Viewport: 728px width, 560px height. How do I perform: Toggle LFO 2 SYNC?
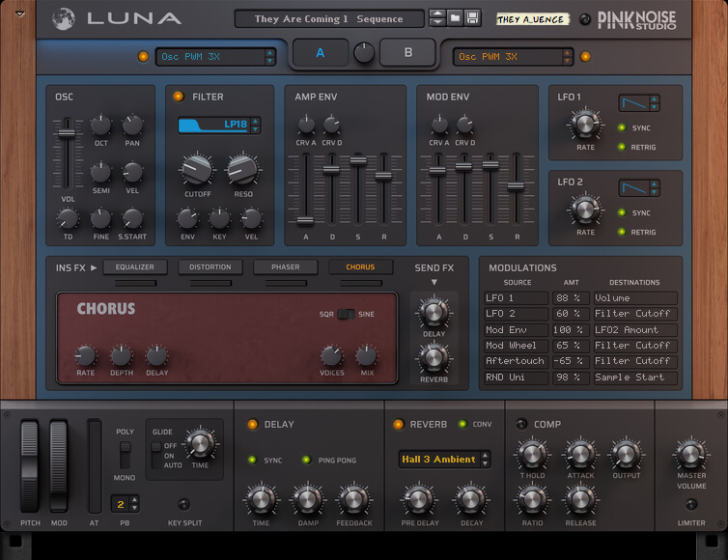(622, 212)
